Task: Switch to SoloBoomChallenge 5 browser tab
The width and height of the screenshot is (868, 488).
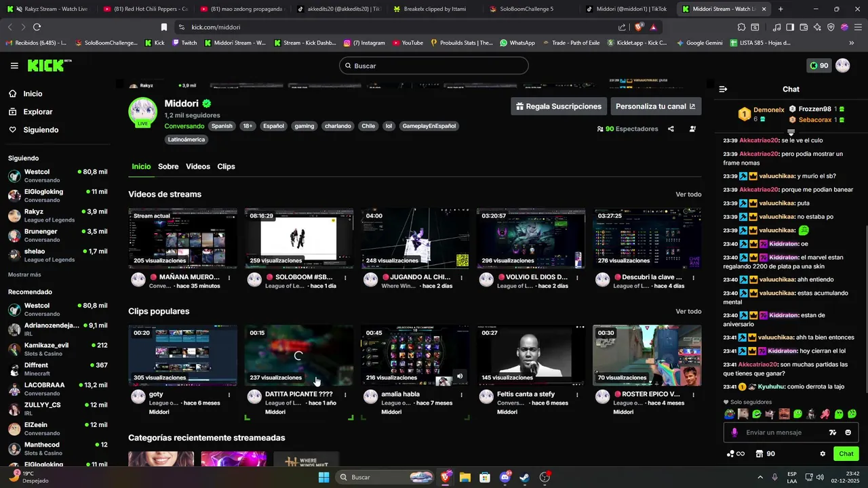Action: click(x=526, y=9)
